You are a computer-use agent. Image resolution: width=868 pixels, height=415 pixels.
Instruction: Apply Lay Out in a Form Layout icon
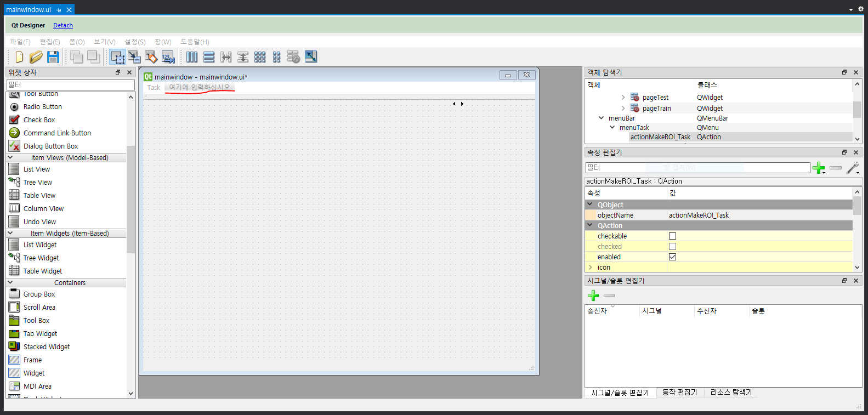277,57
